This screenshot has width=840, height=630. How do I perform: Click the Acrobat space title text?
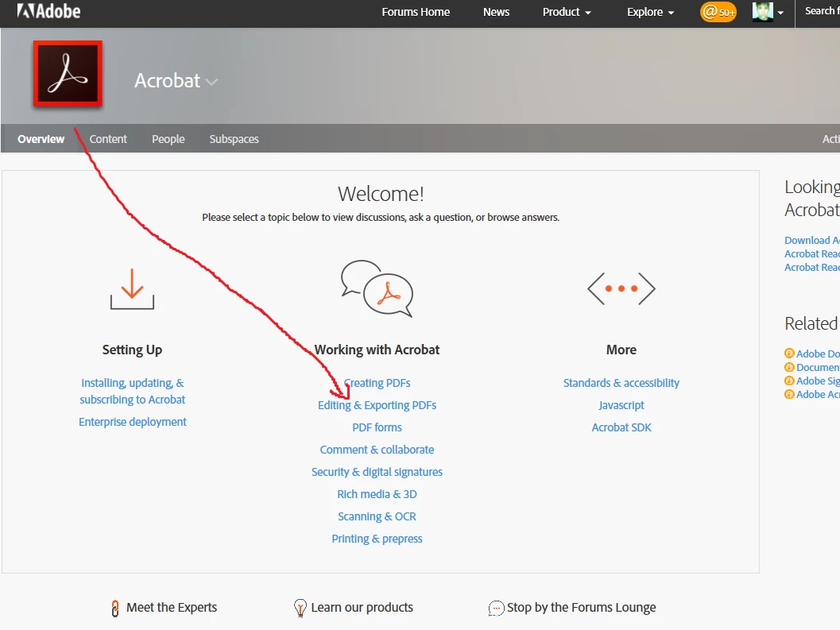click(x=167, y=81)
